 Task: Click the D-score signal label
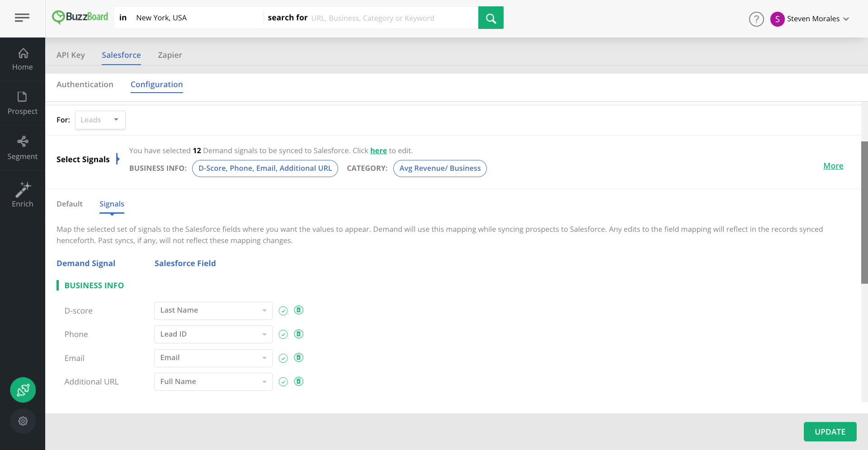coord(79,311)
